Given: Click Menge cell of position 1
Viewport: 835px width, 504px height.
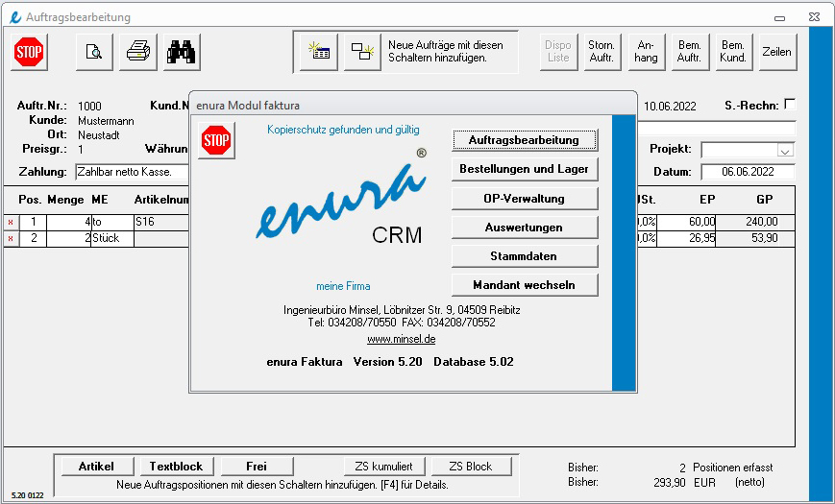Looking at the screenshot, I should point(69,223).
